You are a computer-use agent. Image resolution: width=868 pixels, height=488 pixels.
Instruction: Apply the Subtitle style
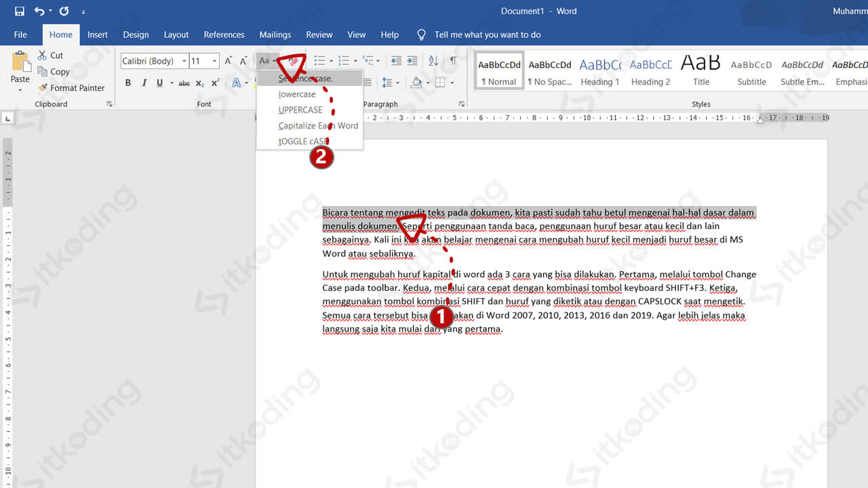[751, 70]
